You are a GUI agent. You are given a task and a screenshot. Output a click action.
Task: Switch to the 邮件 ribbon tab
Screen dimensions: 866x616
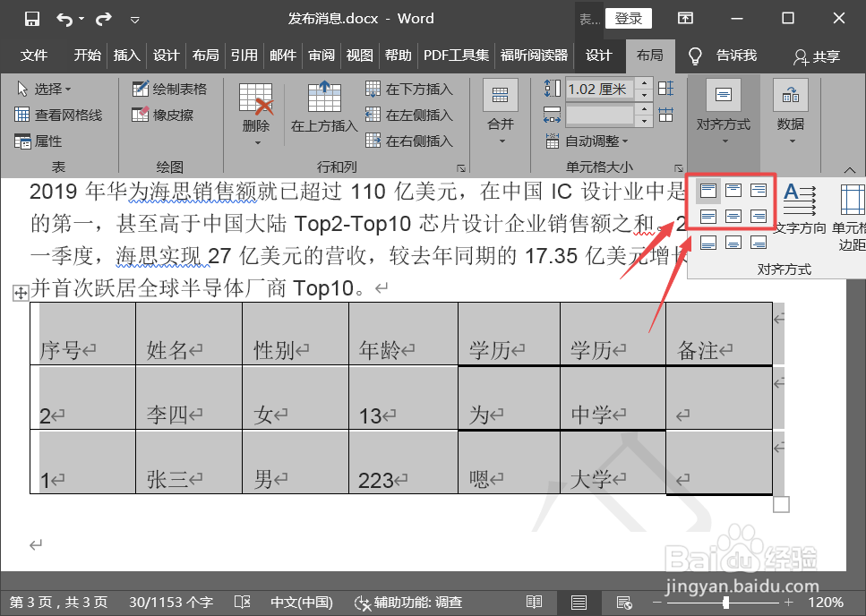click(283, 56)
